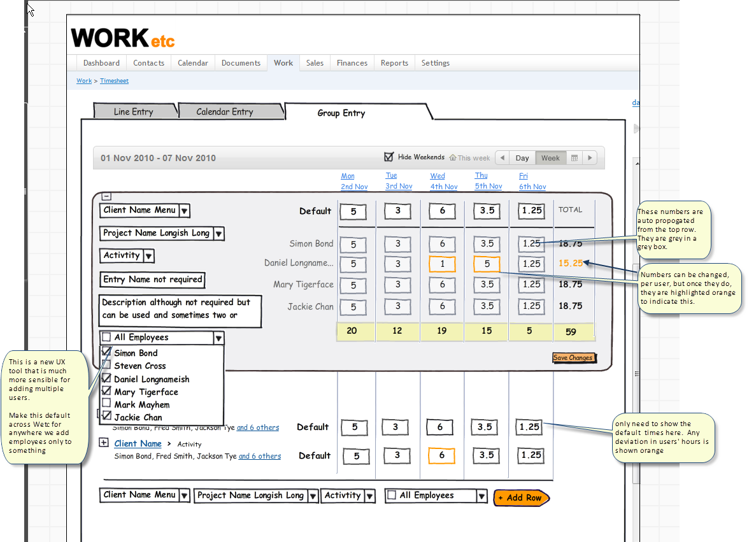Click the next week arrow button
The image size is (756, 542).
(590, 158)
